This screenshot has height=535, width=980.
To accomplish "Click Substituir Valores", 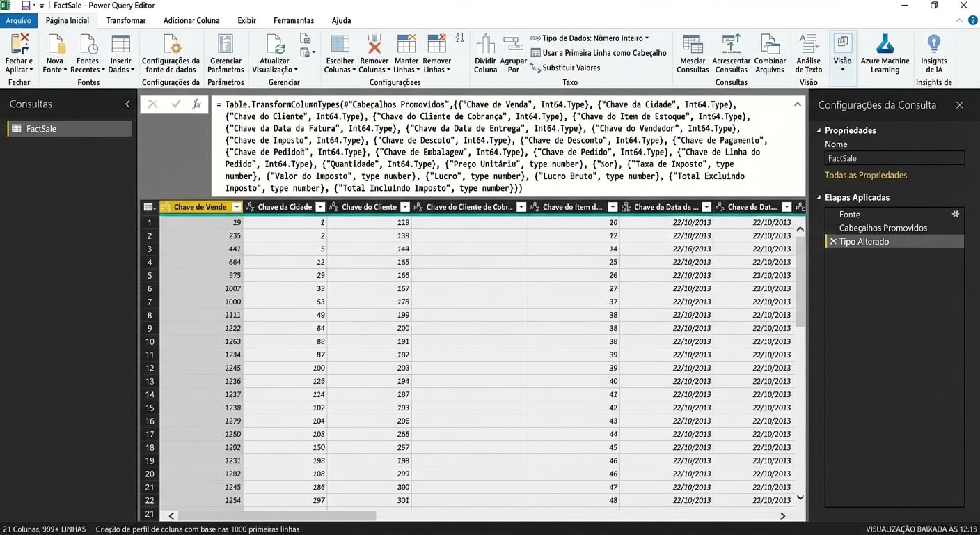I will click(x=569, y=67).
